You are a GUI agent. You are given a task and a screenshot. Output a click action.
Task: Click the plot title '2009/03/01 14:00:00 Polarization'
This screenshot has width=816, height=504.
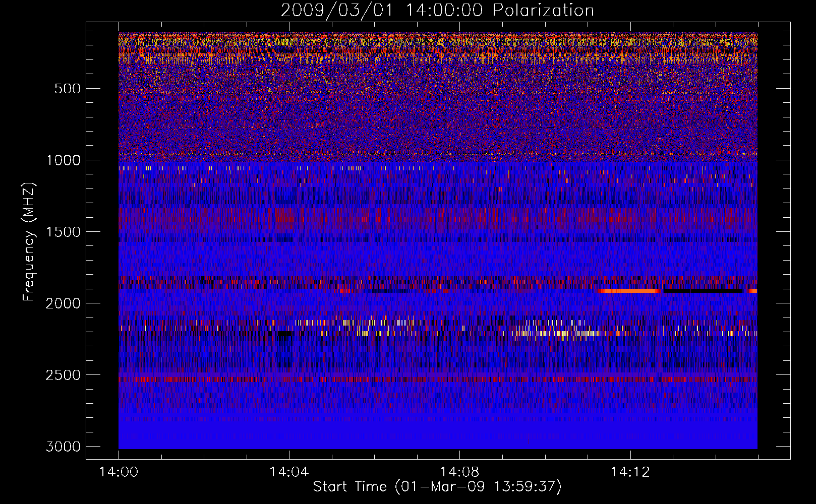point(437,10)
